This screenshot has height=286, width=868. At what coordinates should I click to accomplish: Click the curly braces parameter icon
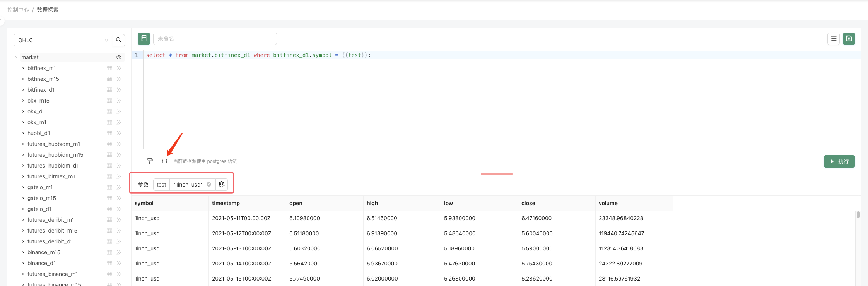pyautogui.click(x=165, y=161)
